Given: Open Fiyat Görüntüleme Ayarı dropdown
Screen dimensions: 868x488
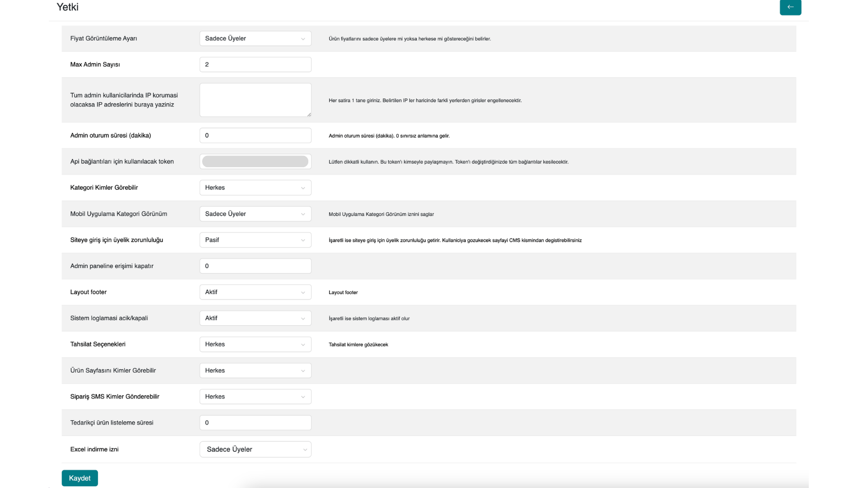Looking at the screenshot, I should [255, 38].
